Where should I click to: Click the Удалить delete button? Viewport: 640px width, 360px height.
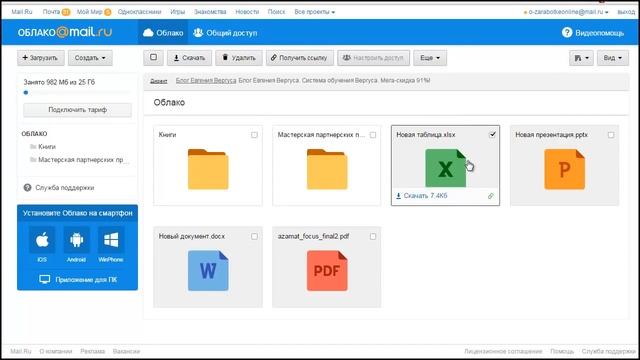239,58
